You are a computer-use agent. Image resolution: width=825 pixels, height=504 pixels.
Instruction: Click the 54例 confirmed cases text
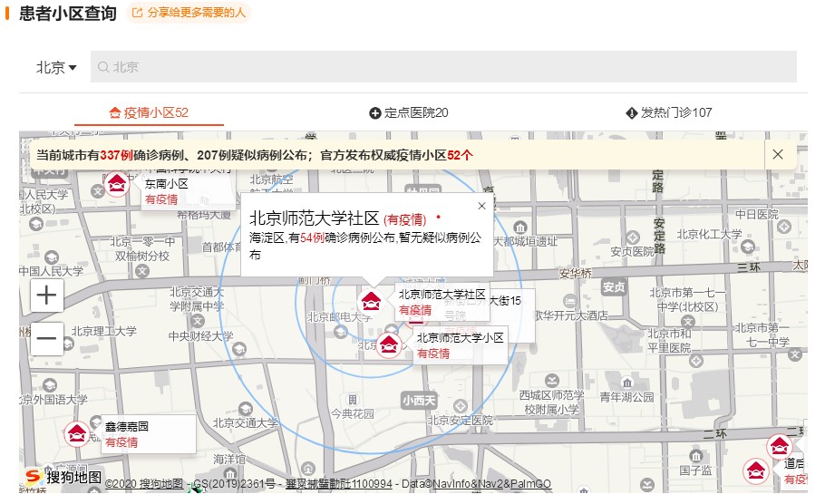coord(312,237)
